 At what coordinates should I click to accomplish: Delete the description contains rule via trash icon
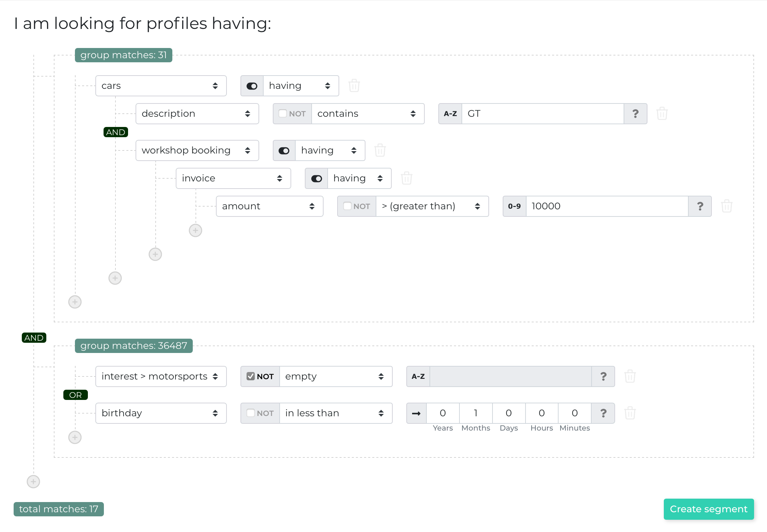click(x=662, y=113)
